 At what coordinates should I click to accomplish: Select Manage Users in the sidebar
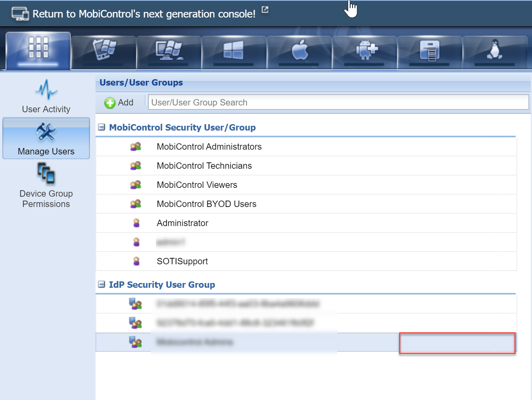pyautogui.click(x=46, y=139)
